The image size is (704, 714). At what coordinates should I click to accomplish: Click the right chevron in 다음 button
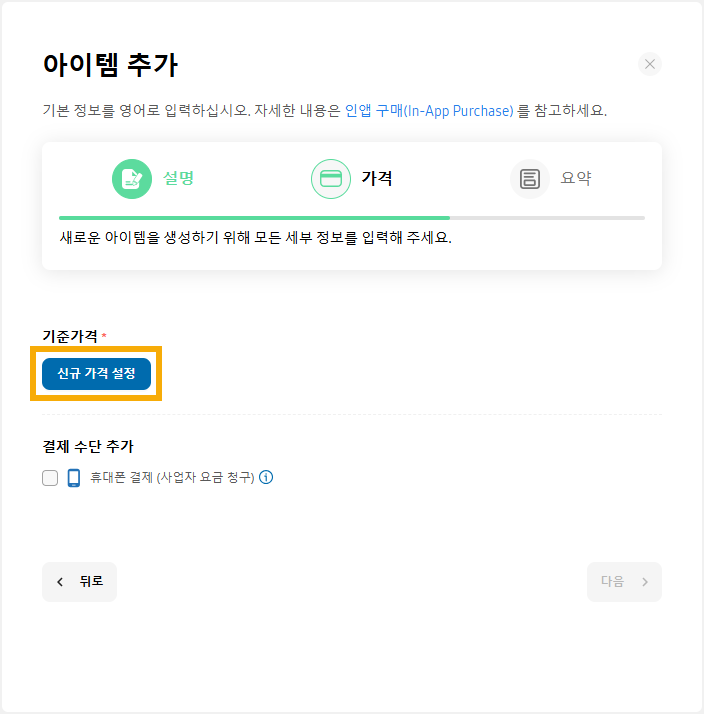tap(645, 582)
